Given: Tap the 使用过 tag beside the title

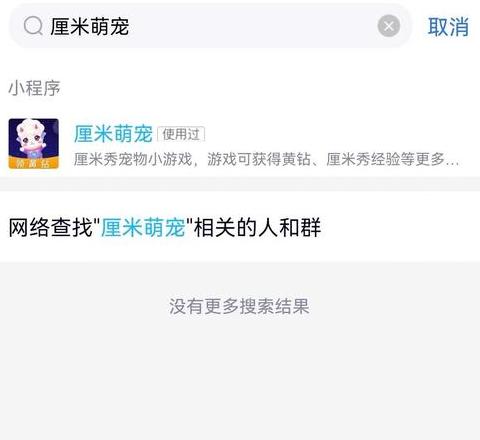Looking at the screenshot, I should tap(181, 134).
